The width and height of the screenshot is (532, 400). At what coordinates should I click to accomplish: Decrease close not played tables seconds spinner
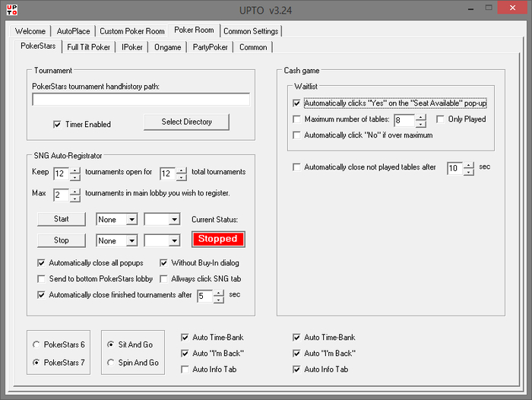[469, 172]
